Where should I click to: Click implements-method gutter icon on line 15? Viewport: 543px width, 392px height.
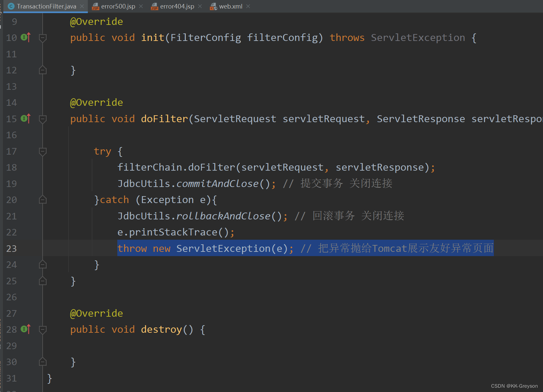26,119
